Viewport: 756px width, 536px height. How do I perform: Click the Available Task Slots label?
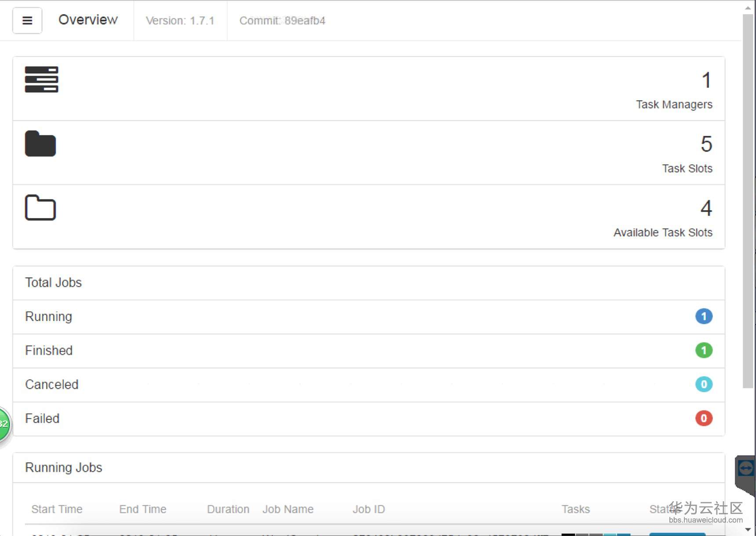(663, 232)
